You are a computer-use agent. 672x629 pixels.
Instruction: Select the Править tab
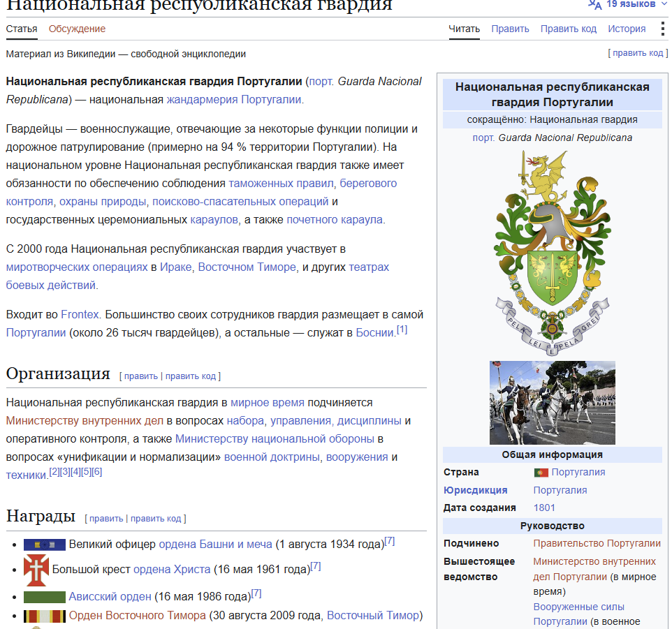(510, 29)
